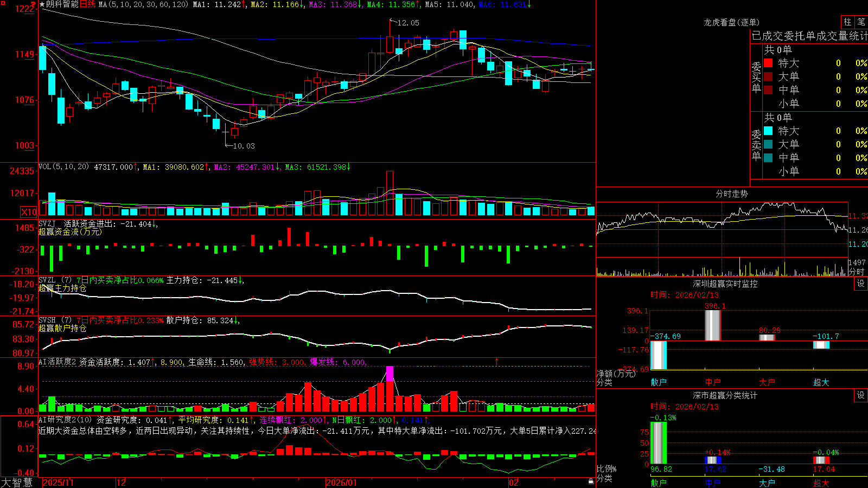Click the 深圳超赢实时监控 panel title
Screen dimensions: 868x488
pyautogui.click(x=725, y=284)
